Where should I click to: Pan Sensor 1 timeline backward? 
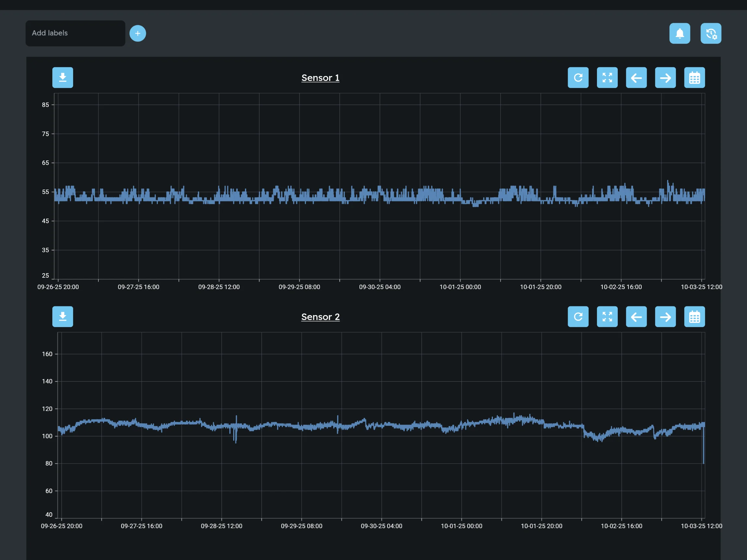(x=636, y=77)
